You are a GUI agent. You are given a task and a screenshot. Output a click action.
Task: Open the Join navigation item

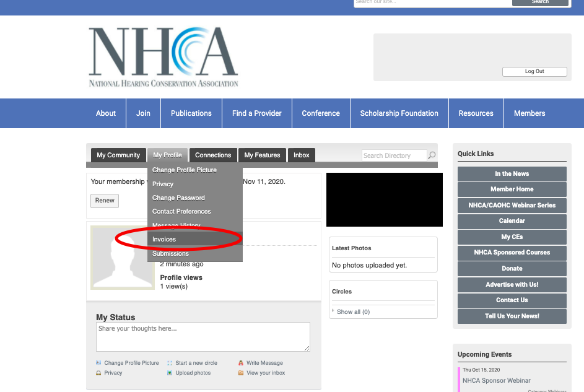click(143, 113)
